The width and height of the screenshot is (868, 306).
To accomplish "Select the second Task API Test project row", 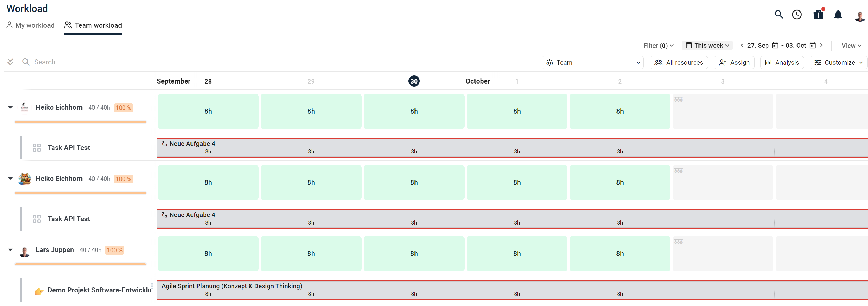I will click(x=86, y=219).
